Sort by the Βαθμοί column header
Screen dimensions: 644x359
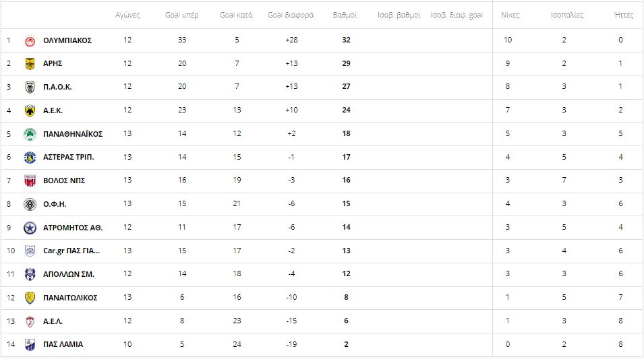pos(345,15)
